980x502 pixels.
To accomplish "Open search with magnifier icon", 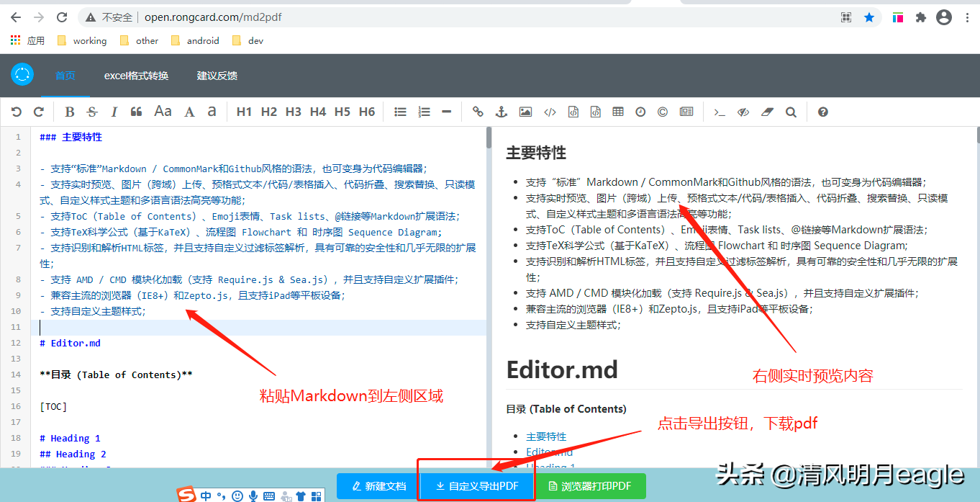I will pyautogui.click(x=791, y=112).
